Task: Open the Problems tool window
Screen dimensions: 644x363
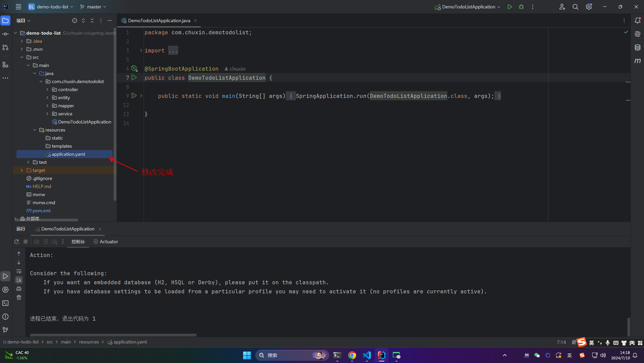Action: point(5,317)
